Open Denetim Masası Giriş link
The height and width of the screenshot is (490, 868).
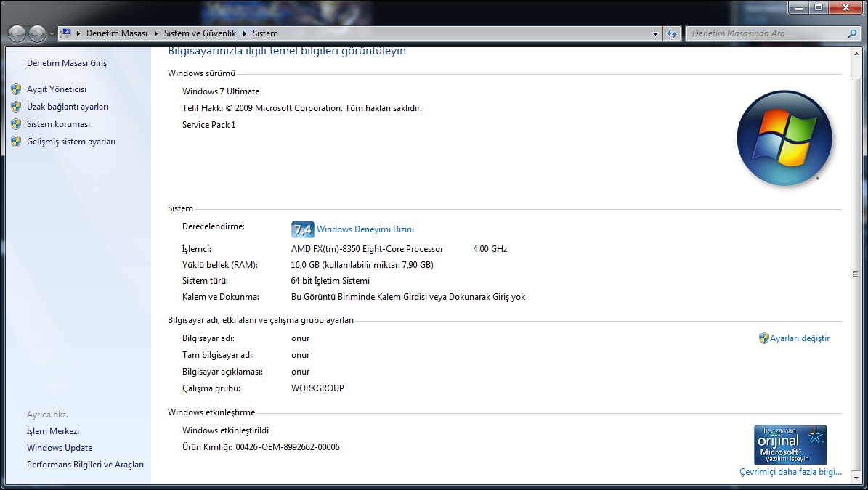pos(67,63)
